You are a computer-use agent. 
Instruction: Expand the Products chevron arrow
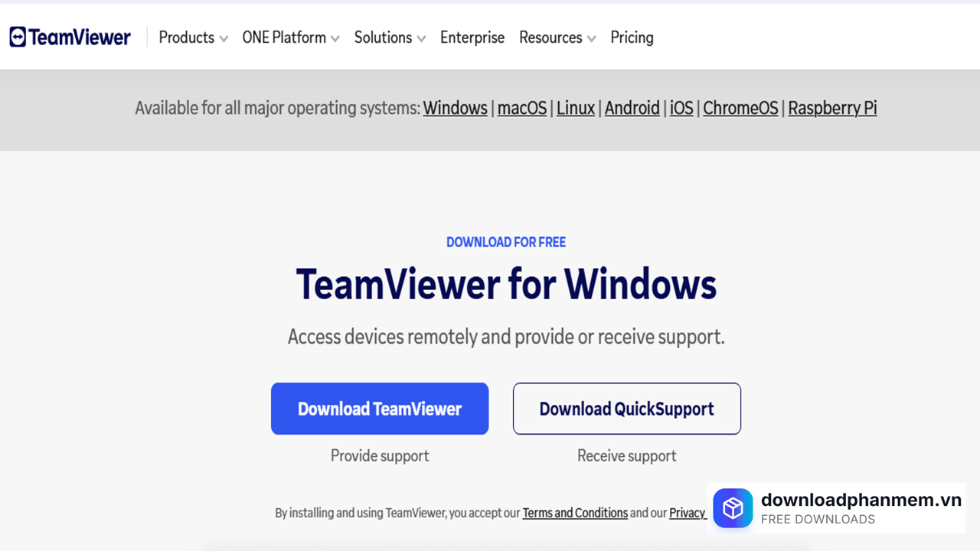click(x=224, y=39)
